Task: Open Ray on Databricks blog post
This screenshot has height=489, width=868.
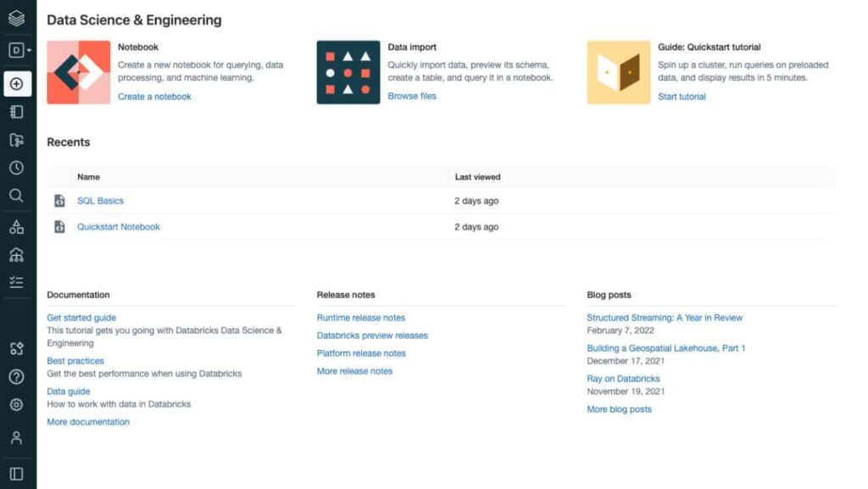Action: [623, 378]
